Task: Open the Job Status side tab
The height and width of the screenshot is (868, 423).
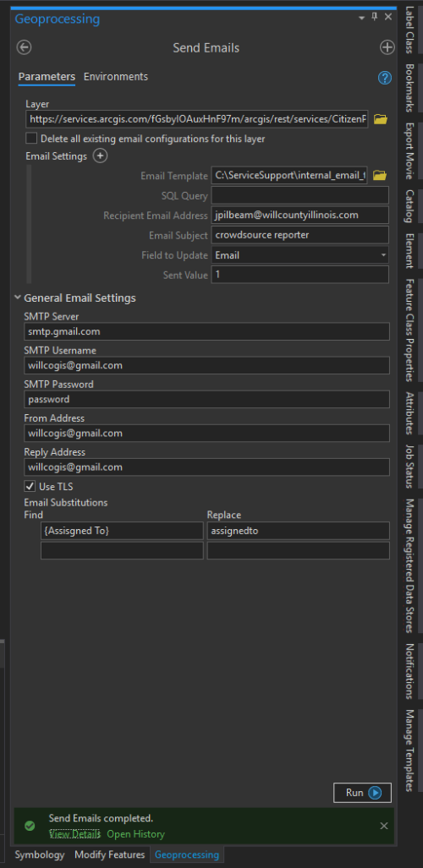Action: pos(409,467)
